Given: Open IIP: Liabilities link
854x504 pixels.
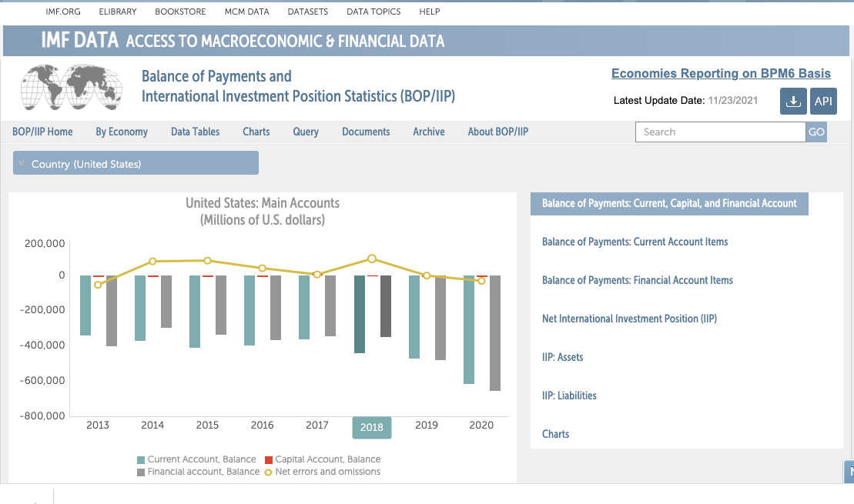Looking at the screenshot, I should click(569, 396).
